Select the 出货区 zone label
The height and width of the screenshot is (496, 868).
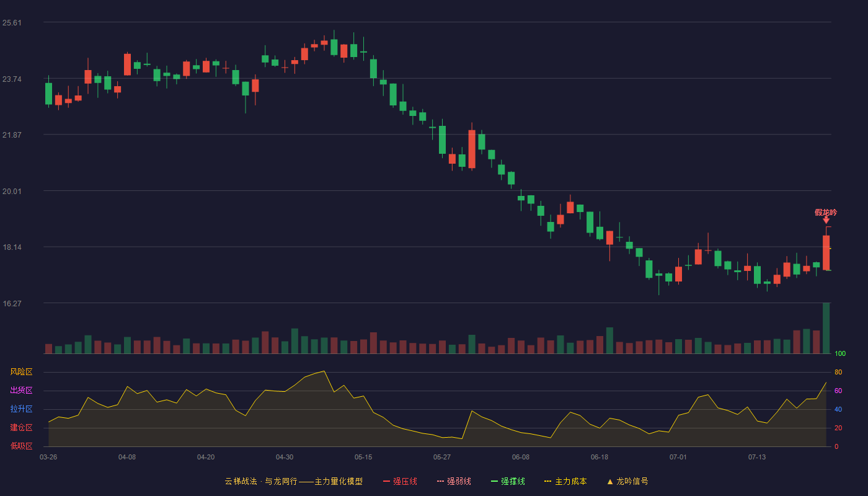click(21, 391)
